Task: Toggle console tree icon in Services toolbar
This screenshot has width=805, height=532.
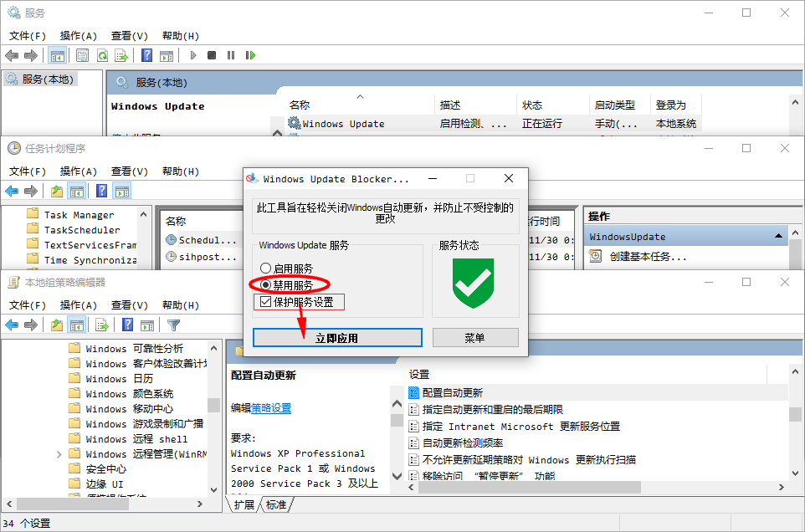Action: (58, 55)
